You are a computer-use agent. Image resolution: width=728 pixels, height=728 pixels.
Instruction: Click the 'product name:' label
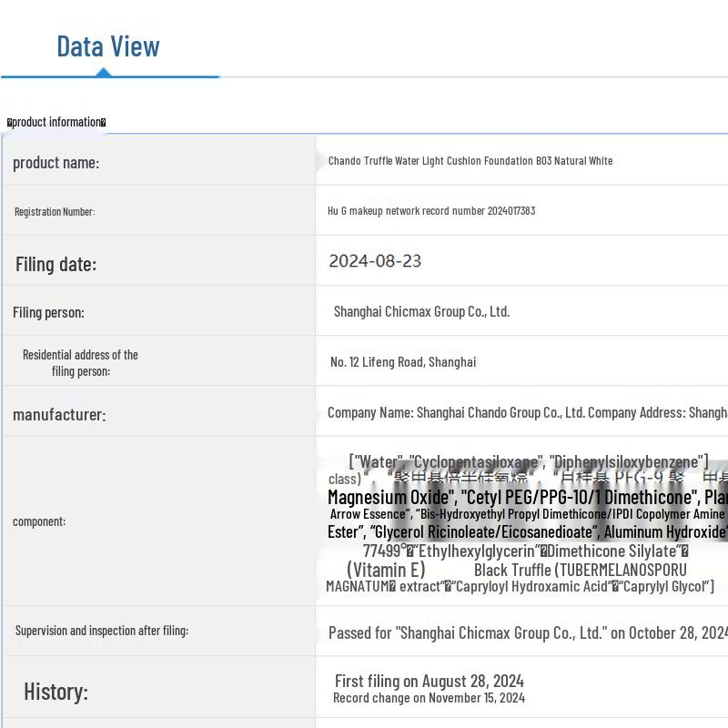(x=56, y=163)
